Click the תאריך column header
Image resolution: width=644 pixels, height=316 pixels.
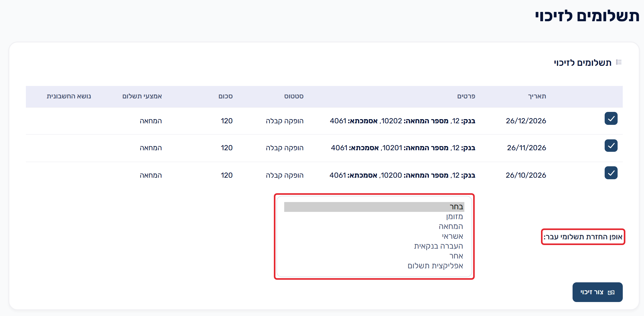coord(537,96)
